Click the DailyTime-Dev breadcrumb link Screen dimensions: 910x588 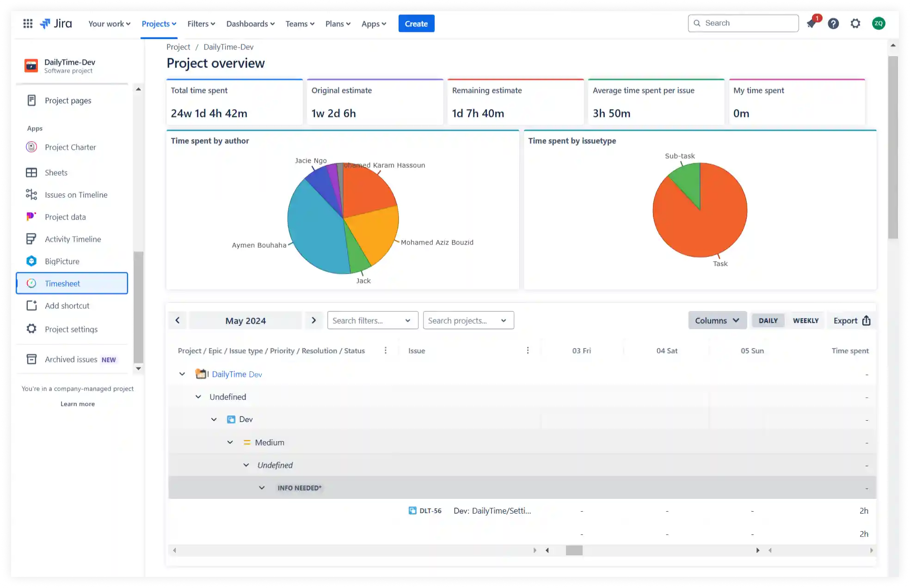(228, 47)
